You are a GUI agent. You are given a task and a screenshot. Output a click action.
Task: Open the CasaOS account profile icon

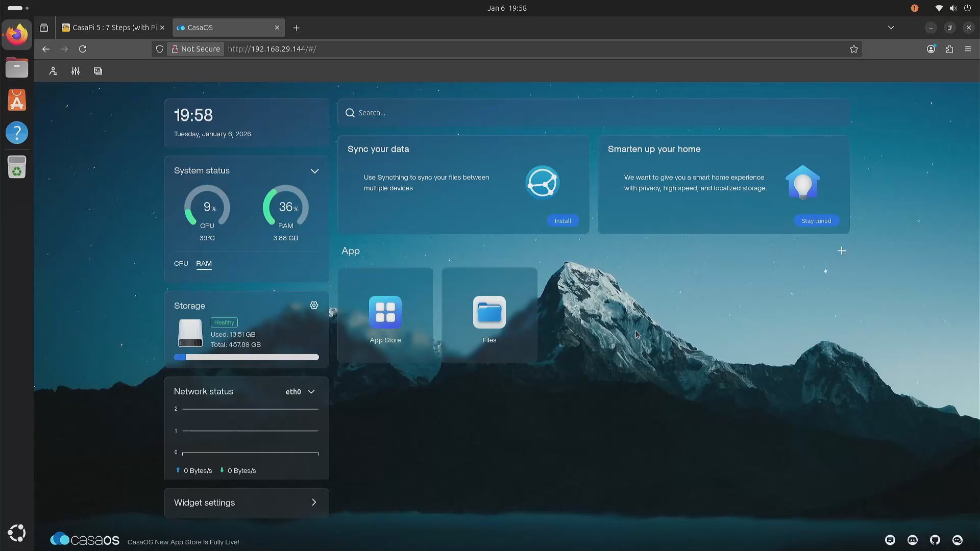coord(53,71)
